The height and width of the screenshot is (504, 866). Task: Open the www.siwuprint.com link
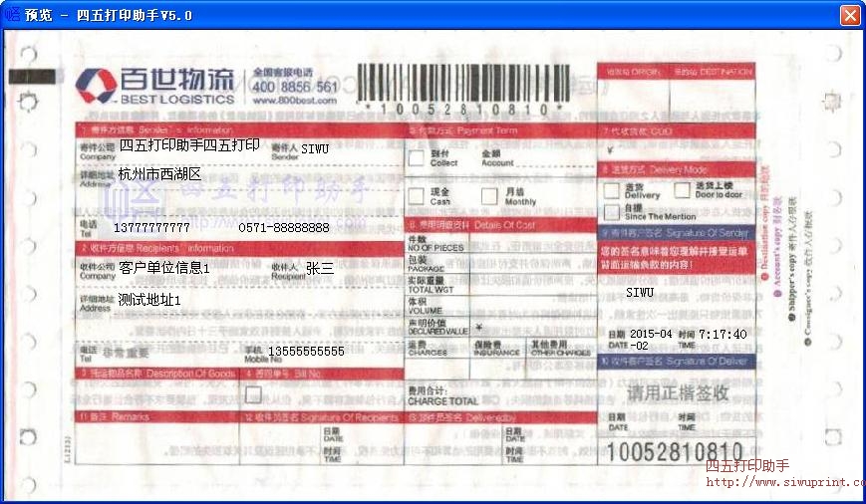point(785,483)
